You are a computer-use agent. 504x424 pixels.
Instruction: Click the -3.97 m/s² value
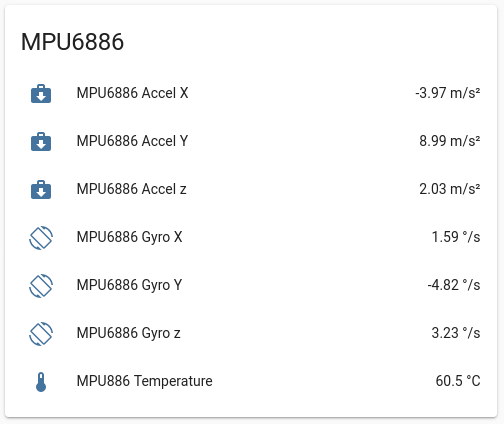[x=448, y=93]
